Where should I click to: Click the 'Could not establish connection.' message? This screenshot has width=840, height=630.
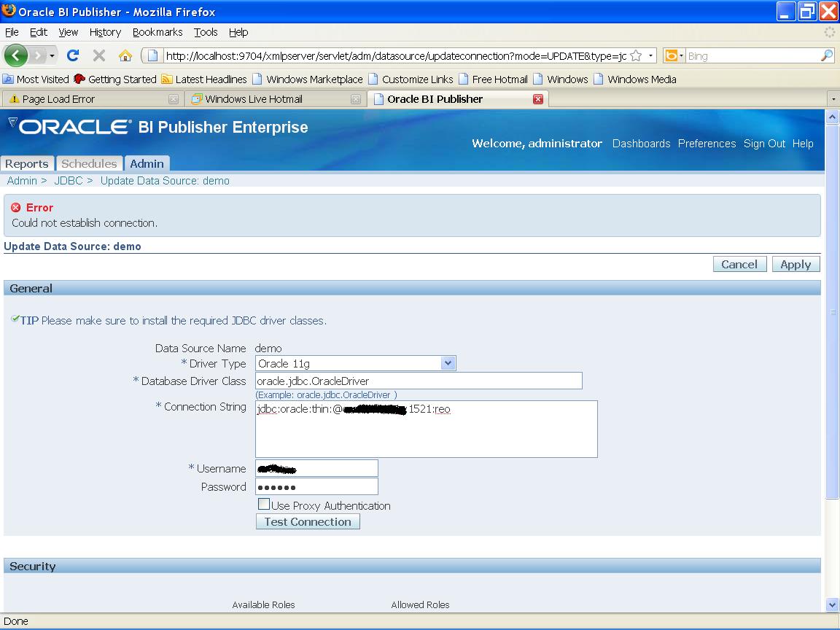pos(85,223)
